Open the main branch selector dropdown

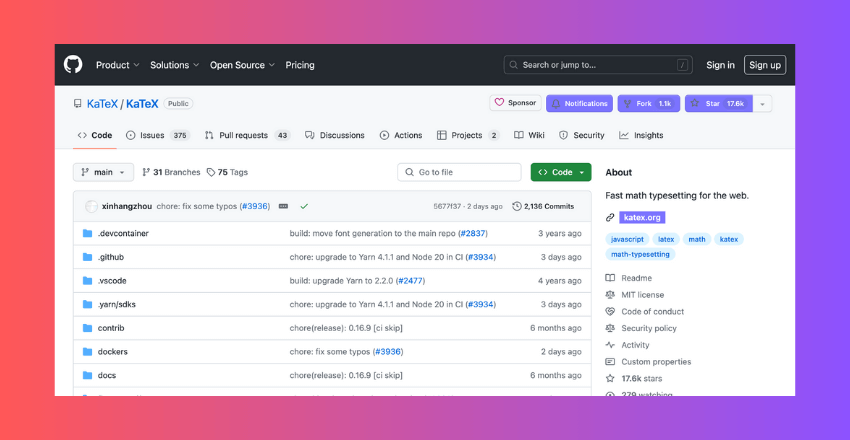(x=103, y=172)
